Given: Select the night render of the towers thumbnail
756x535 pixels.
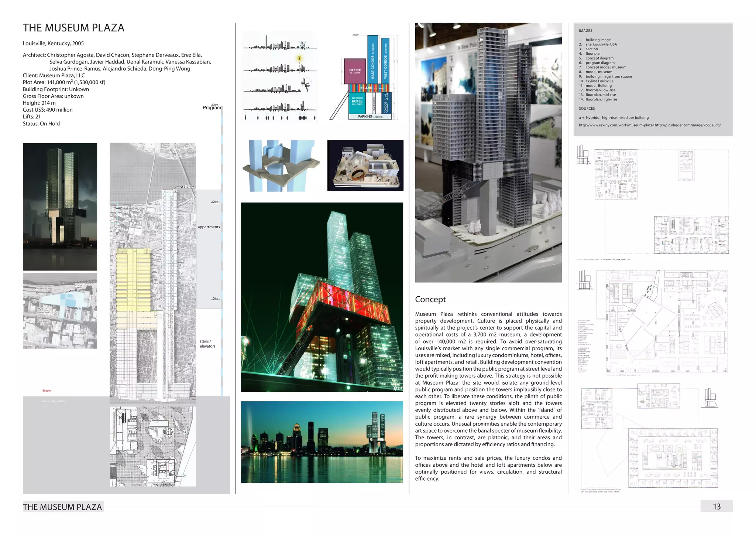Looking at the screenshot, I should 60,207.
